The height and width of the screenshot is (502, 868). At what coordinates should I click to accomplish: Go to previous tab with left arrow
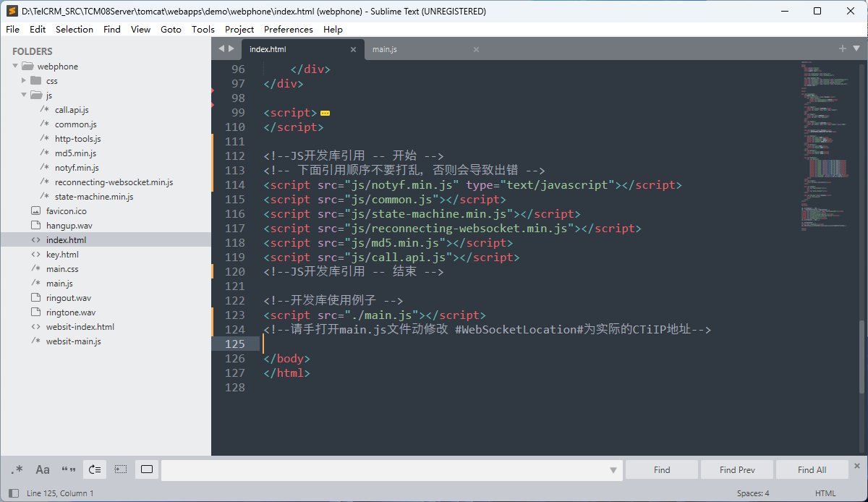[x=221, y=48]
